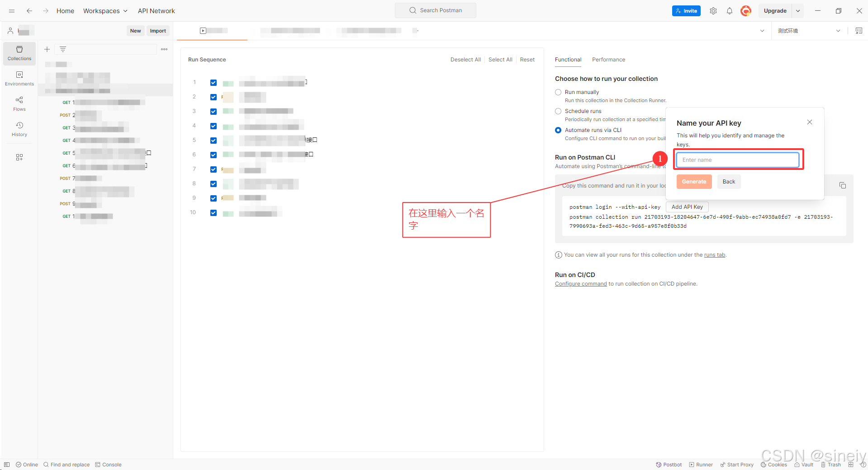
Task: Open the user avatar profile menu
Action: point(746,11)
